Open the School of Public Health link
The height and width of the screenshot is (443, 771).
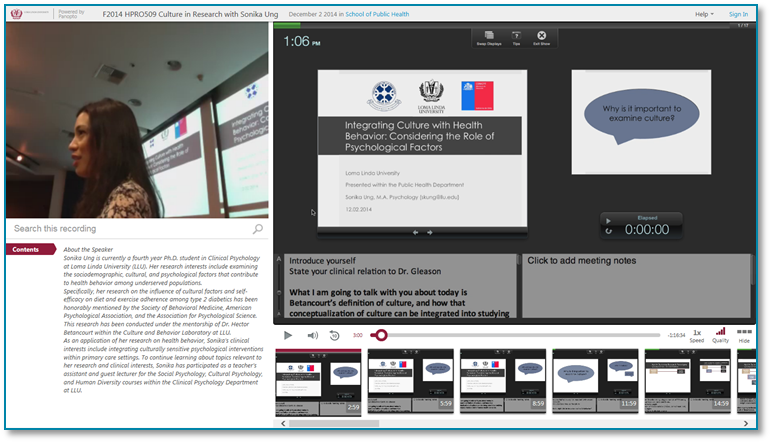point(377,14)
